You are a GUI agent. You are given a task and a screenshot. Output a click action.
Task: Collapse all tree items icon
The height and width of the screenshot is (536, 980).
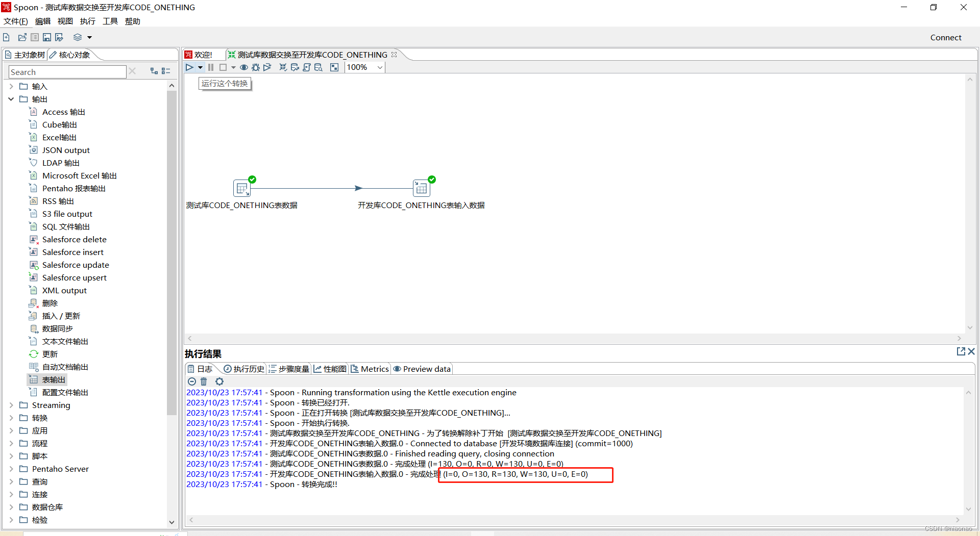click(x=166, y=71)
